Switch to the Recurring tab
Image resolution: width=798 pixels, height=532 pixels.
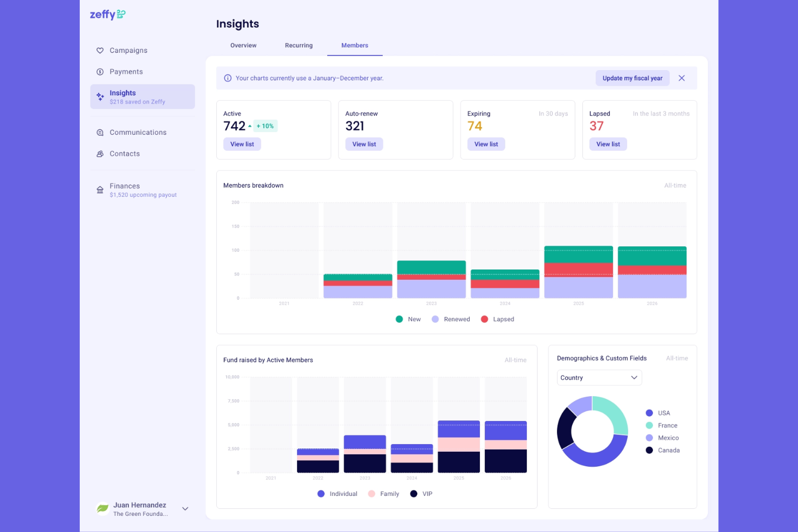pos(299,45)
